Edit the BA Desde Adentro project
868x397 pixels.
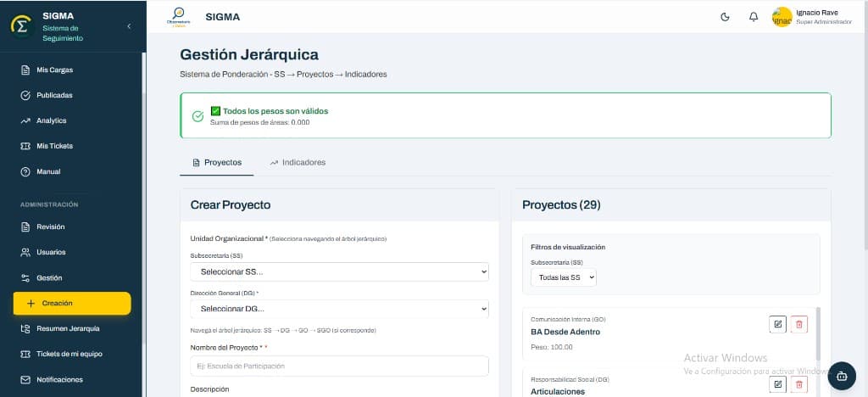pyautogui.click(x=778, y=324)
